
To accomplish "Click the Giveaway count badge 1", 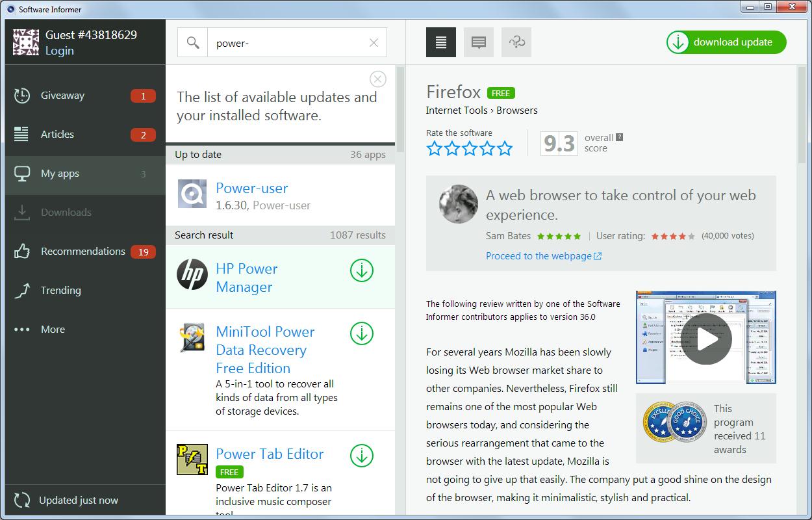I will pos(143,96).
